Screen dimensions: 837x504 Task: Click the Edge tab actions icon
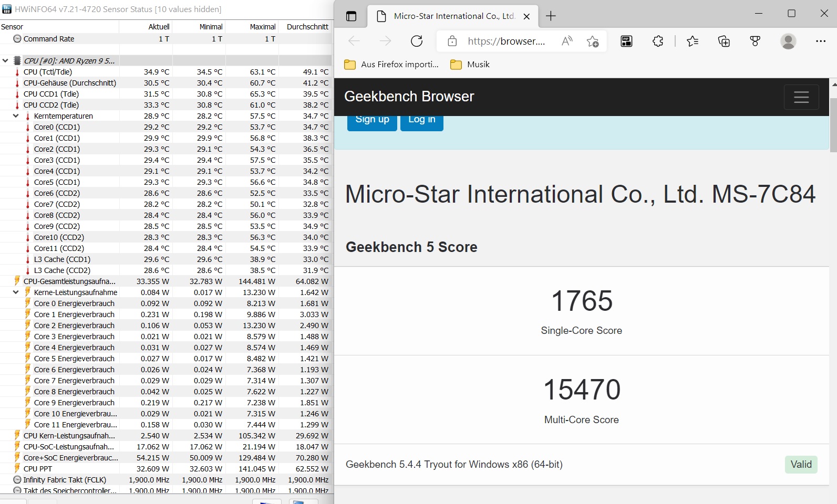(351, 16)
